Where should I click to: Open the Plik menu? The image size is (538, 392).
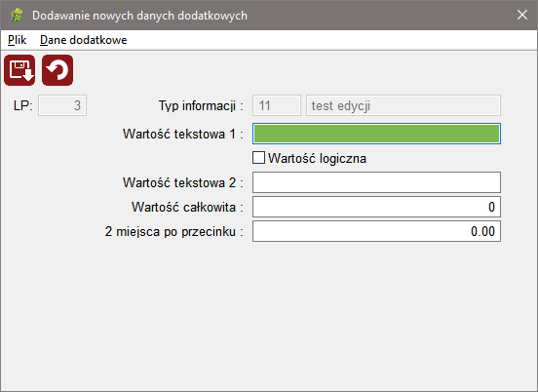[x=17, y=40]
